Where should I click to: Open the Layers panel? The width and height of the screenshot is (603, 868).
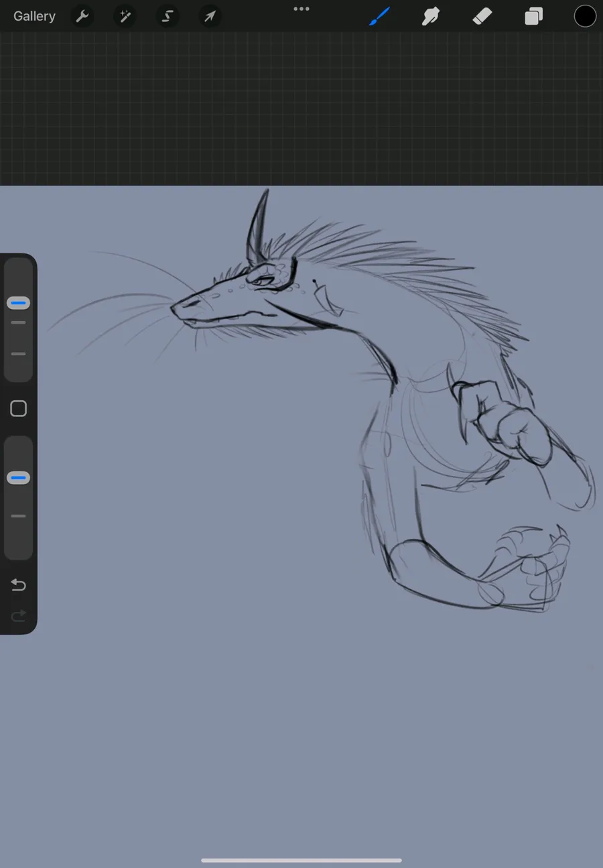533,16
